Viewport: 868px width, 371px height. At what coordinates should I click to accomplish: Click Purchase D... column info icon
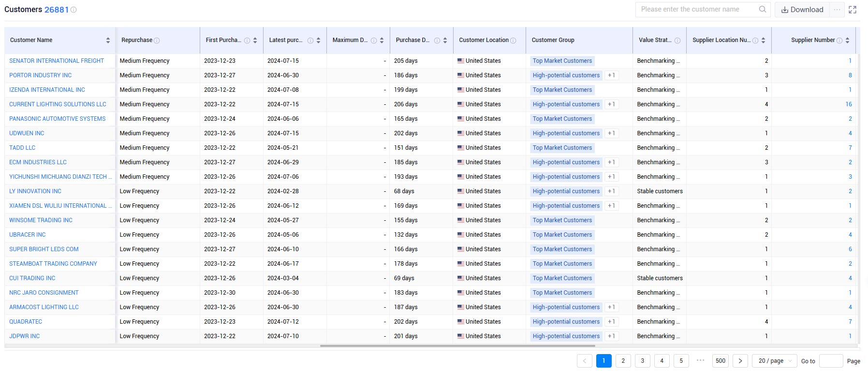pos(437,41)
